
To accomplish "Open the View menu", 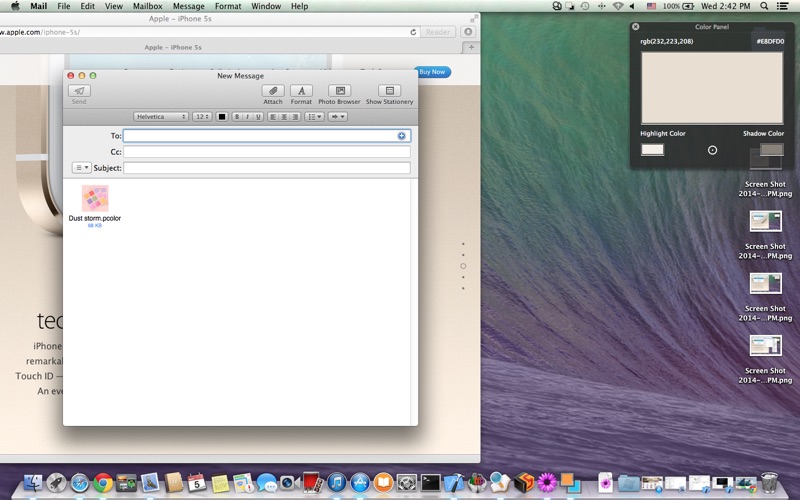I will 113,6.
